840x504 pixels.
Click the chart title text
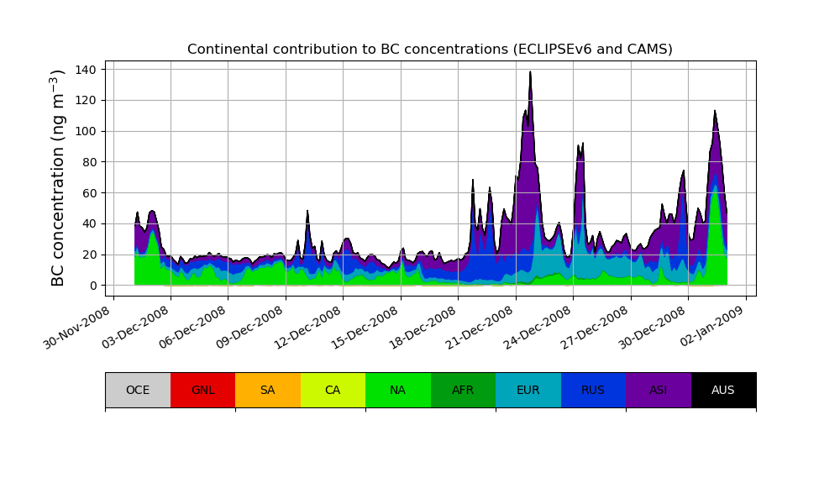pos(429,50)
